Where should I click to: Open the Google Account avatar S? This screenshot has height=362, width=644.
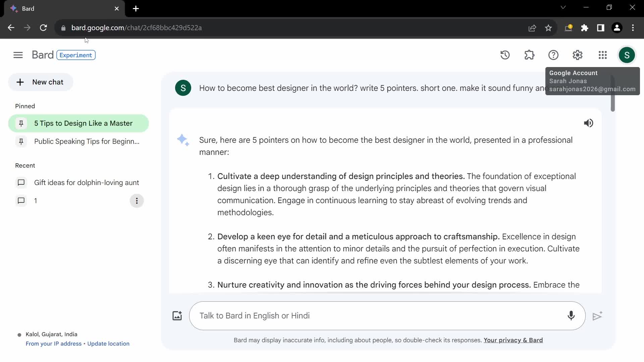627,55
